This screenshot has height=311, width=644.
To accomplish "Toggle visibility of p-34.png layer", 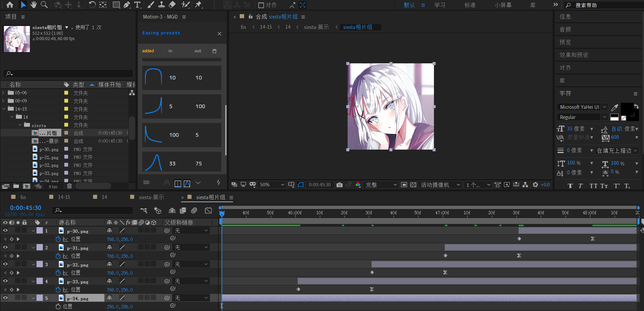I will coord(5,298).
